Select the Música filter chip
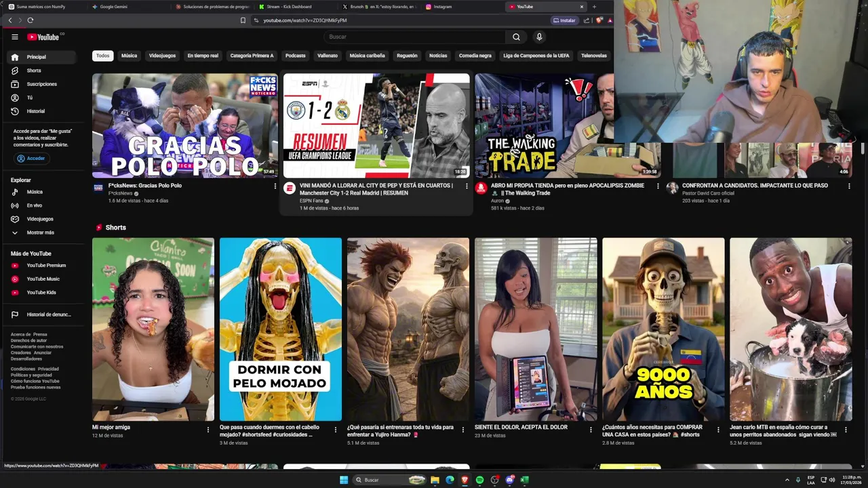The height and width of the screenshot is (488, 868). (129, 56)
